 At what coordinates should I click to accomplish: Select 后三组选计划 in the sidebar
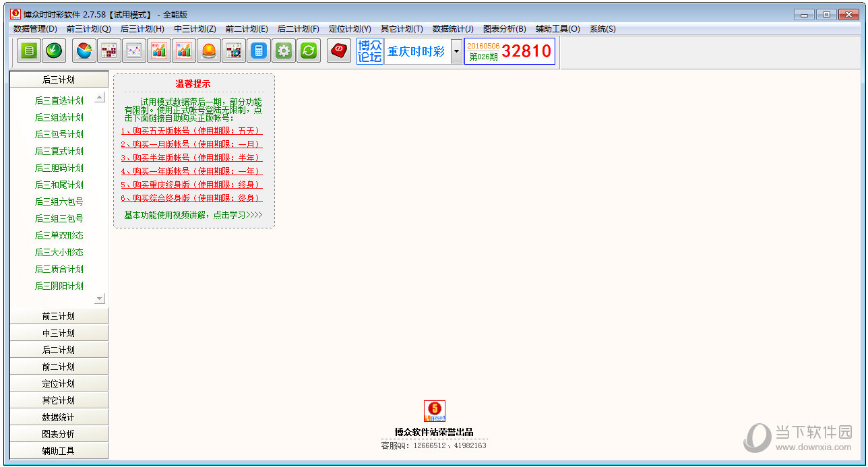point(59,117)
